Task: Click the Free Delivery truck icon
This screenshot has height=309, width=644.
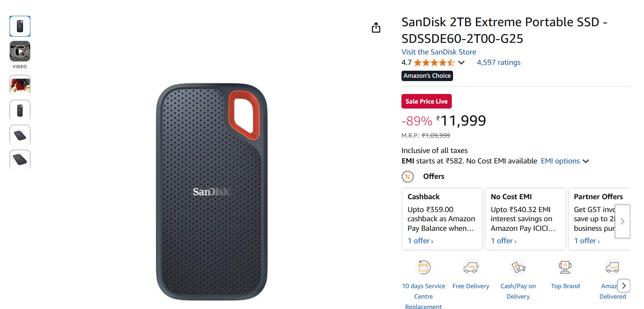Action: tap(471, 267)
